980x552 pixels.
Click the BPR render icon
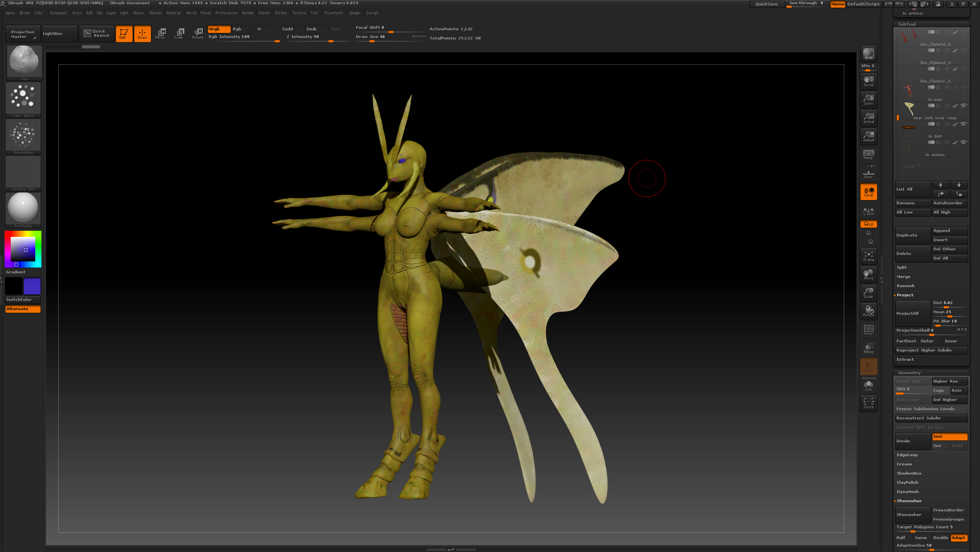tap(868, 54)
